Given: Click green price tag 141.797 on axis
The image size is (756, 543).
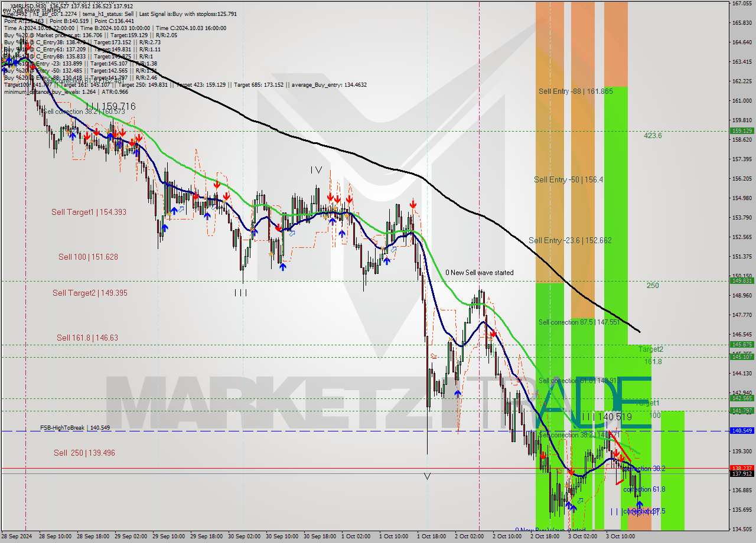Looking at the screenshot, I should tap(741, 411).
